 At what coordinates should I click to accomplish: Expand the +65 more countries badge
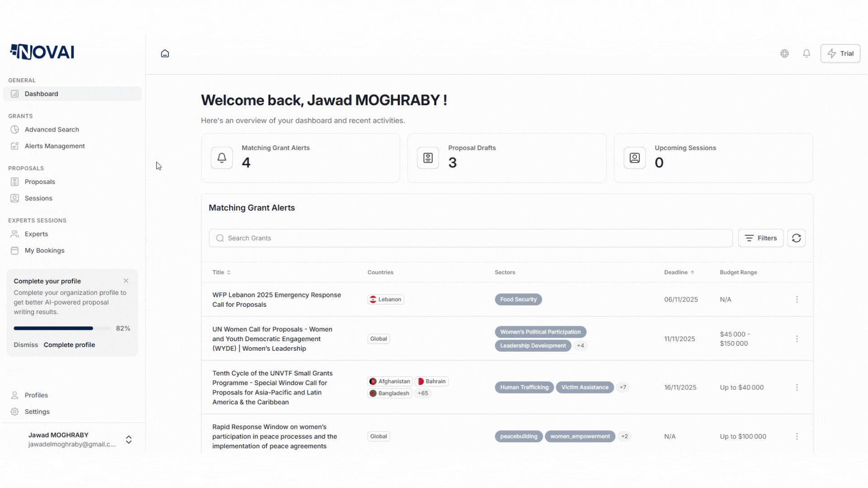(423, 394)
